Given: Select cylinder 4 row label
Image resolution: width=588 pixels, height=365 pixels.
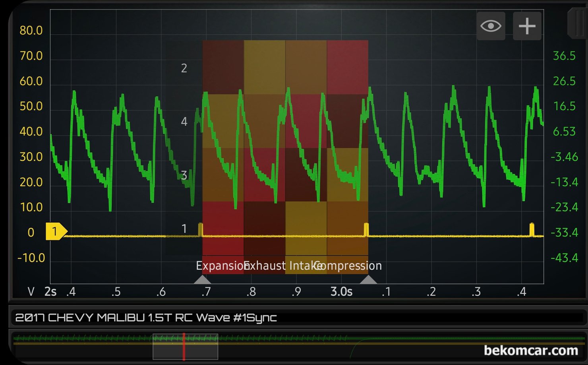Looking at the screenshot, I should (184, 122).
